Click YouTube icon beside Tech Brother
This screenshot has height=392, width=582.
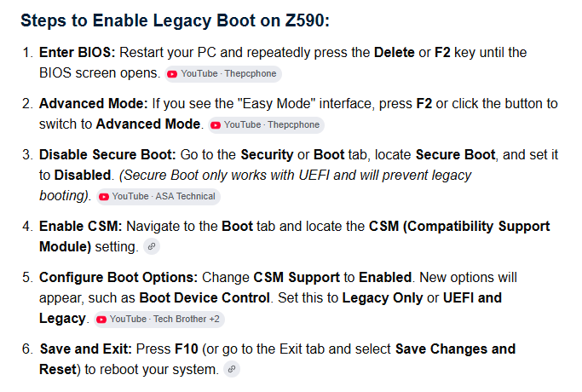(101, 320)
